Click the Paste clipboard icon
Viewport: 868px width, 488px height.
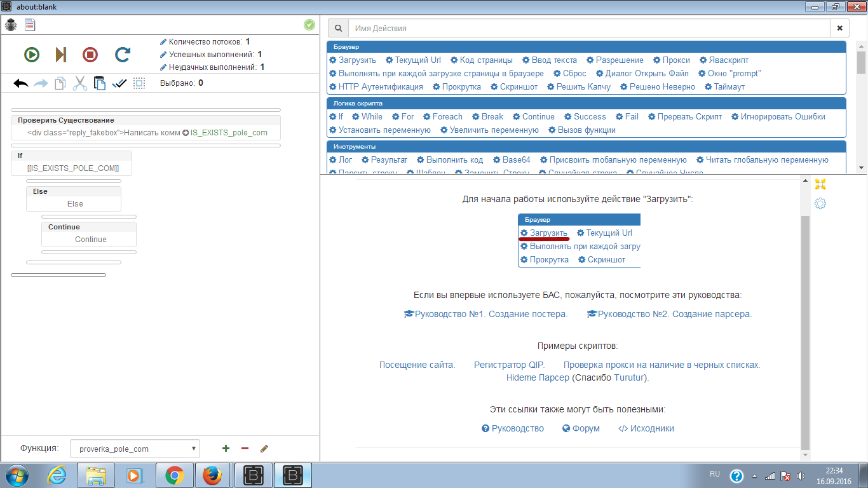(x=100, y=83)
